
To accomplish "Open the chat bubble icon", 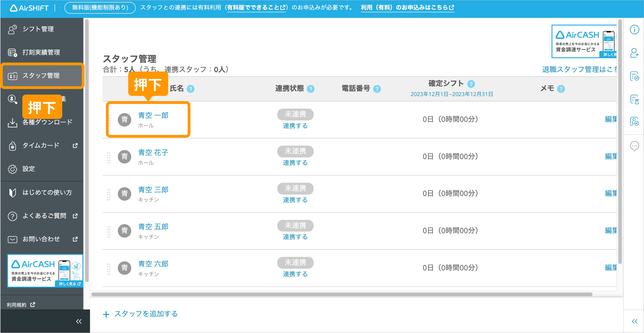I will click(634, 146).
